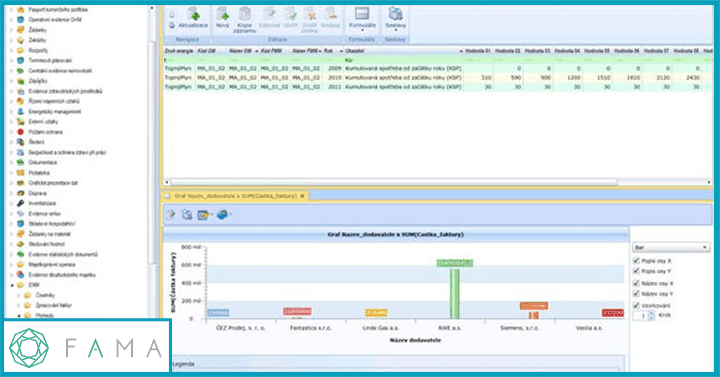Toggle the Název osy Y checkbox
The image size is (720, 377).
pyautogui.click(x=636, y=293)
